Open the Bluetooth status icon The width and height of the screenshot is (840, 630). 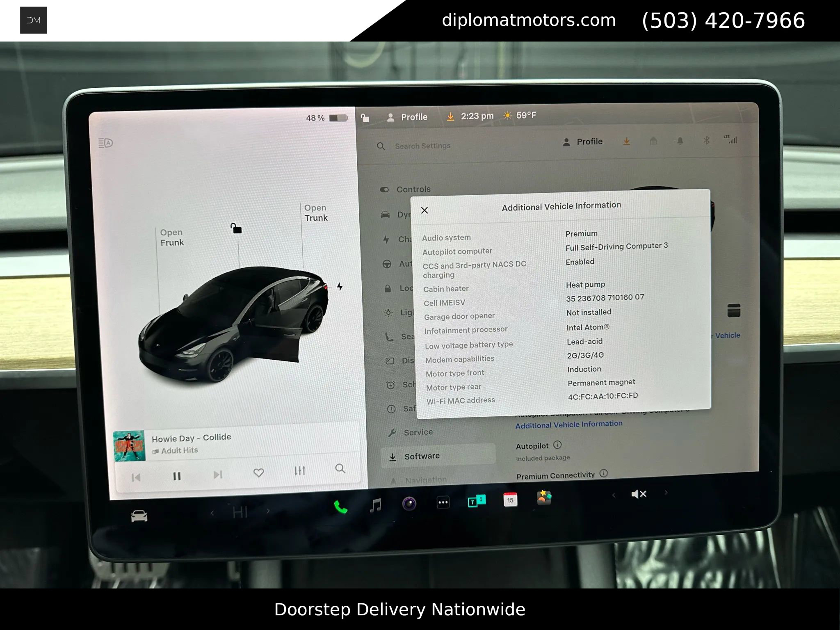706,141
